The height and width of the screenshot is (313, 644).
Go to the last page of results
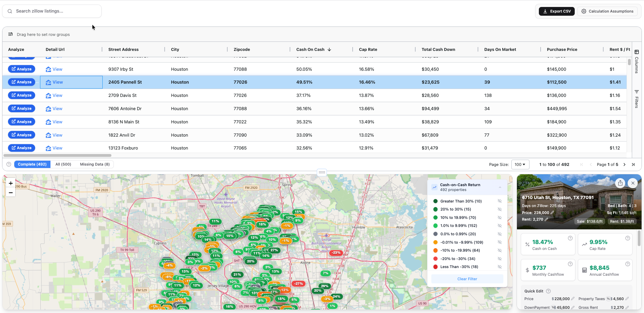tap(633, 165)
